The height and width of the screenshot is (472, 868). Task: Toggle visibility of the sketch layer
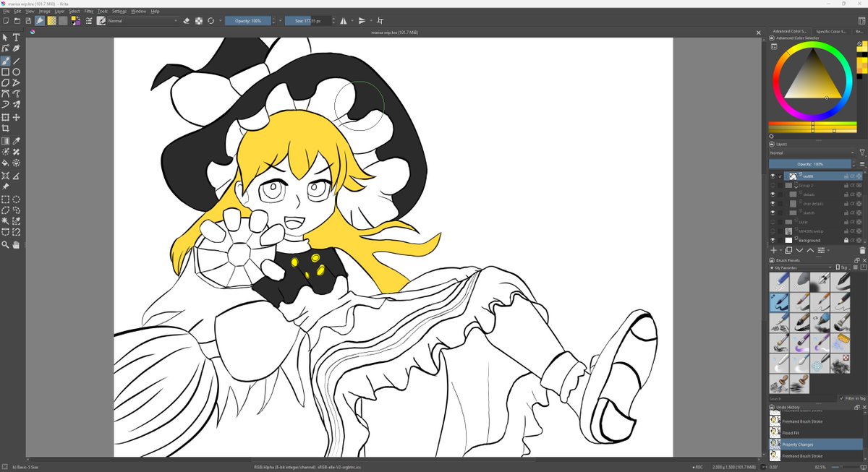773,213
